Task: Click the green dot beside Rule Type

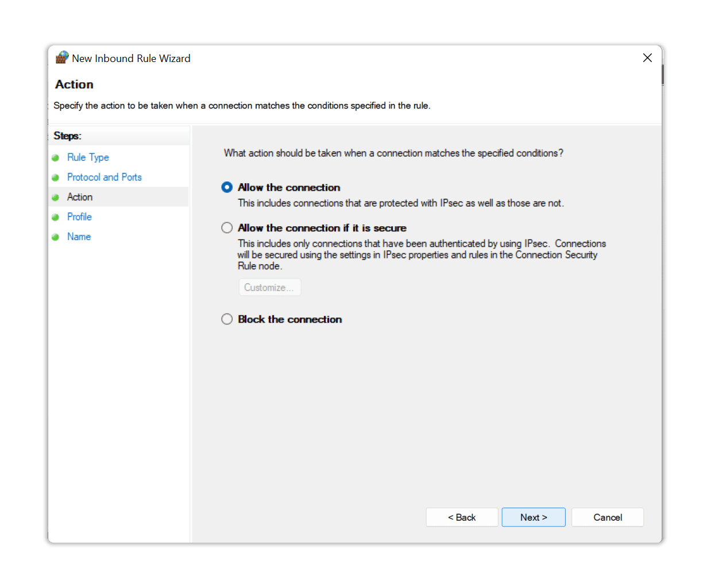Action: point(56,158)
